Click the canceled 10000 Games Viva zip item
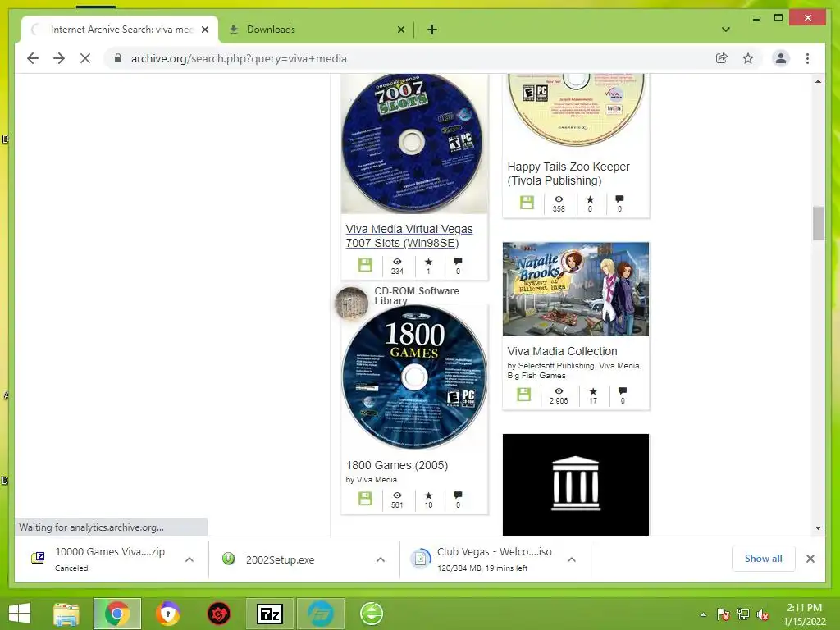 (x=99, y=559)
